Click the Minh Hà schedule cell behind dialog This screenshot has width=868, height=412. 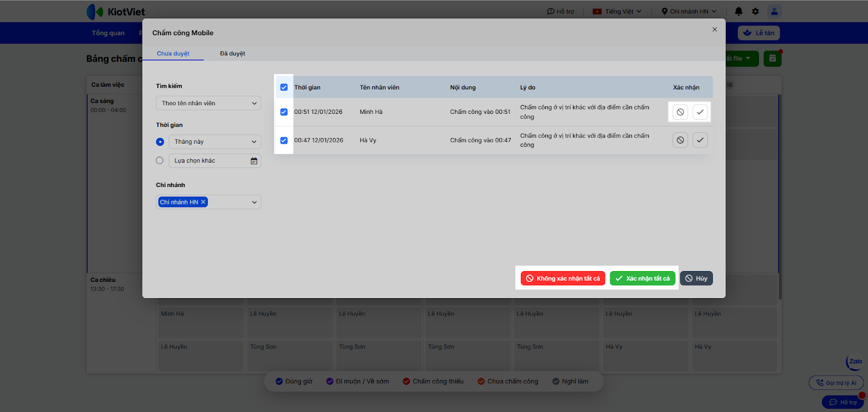(200, 323)
